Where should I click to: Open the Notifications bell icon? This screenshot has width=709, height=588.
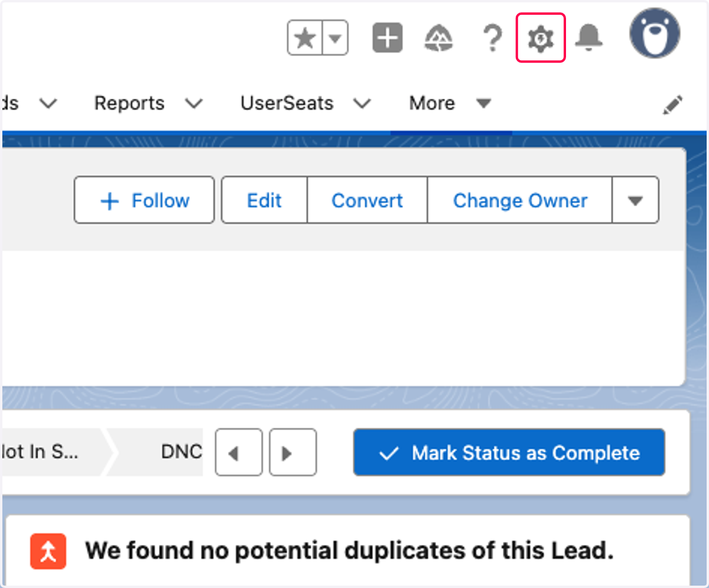tap(589, 38)
